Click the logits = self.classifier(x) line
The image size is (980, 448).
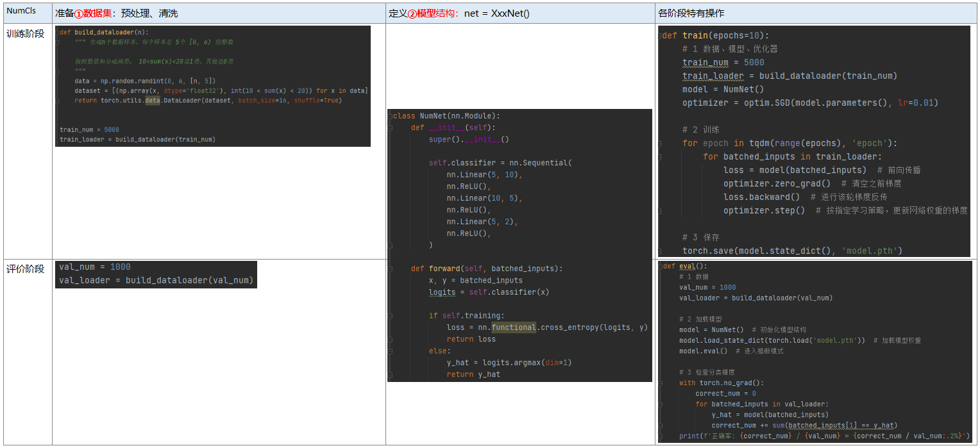(x=489, y=292)
